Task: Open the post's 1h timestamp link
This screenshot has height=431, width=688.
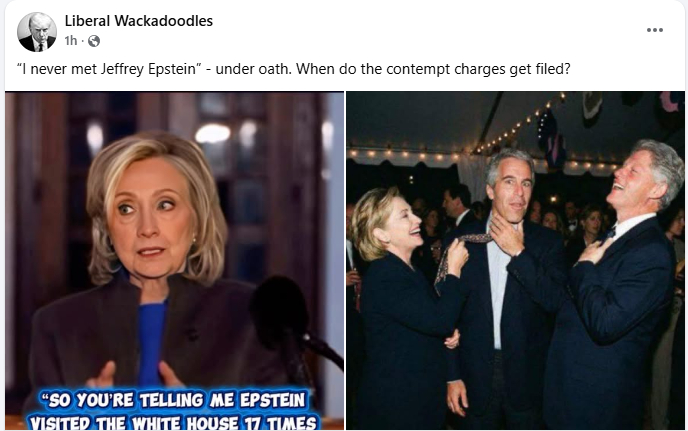Action: [x=70, y=41]
